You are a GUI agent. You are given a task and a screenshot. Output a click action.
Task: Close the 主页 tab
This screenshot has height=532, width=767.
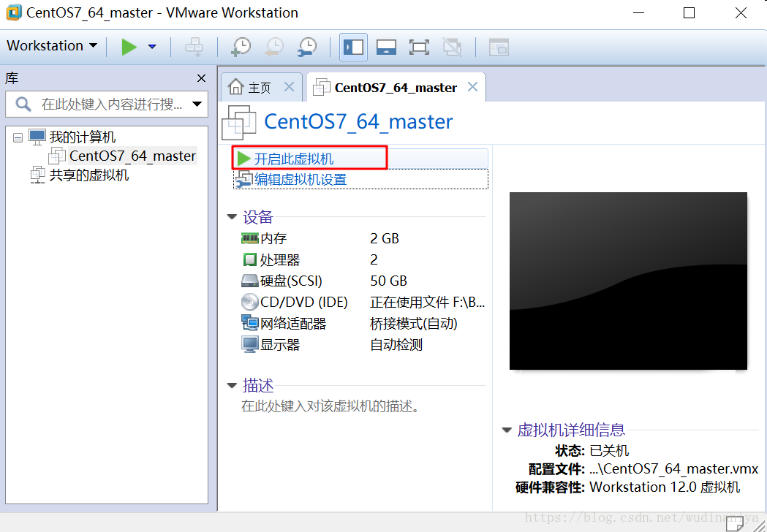tap(289, 87)
